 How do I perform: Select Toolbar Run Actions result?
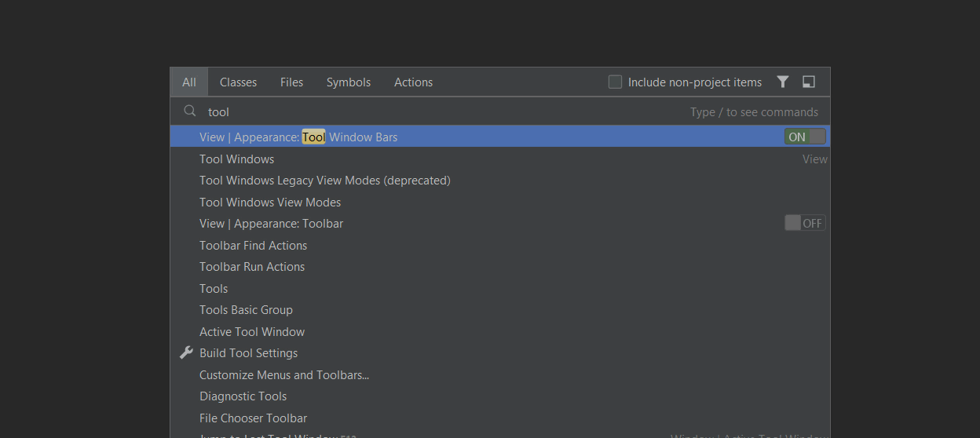click(500, 267)
